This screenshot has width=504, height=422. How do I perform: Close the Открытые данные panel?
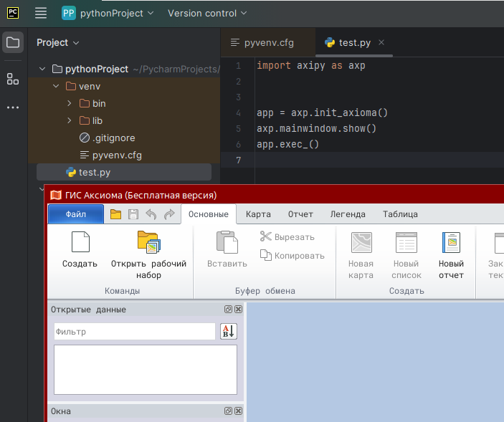pos(238,310)
